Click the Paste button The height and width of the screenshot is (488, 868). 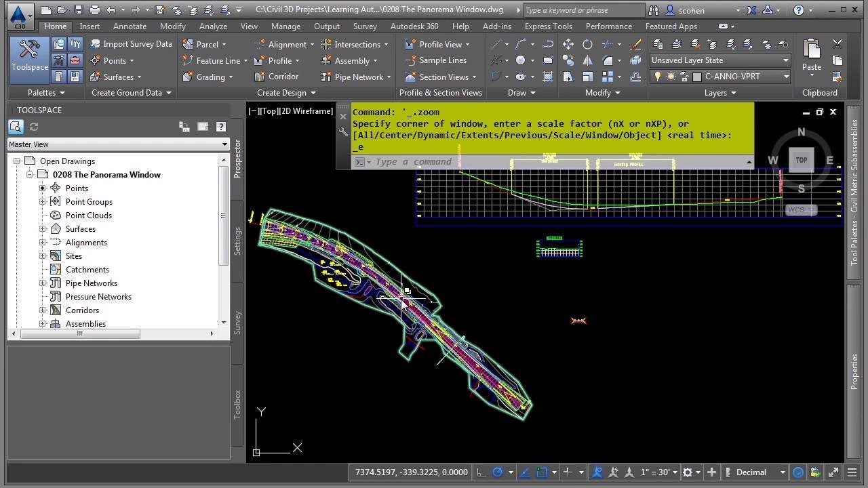[812, 56]
